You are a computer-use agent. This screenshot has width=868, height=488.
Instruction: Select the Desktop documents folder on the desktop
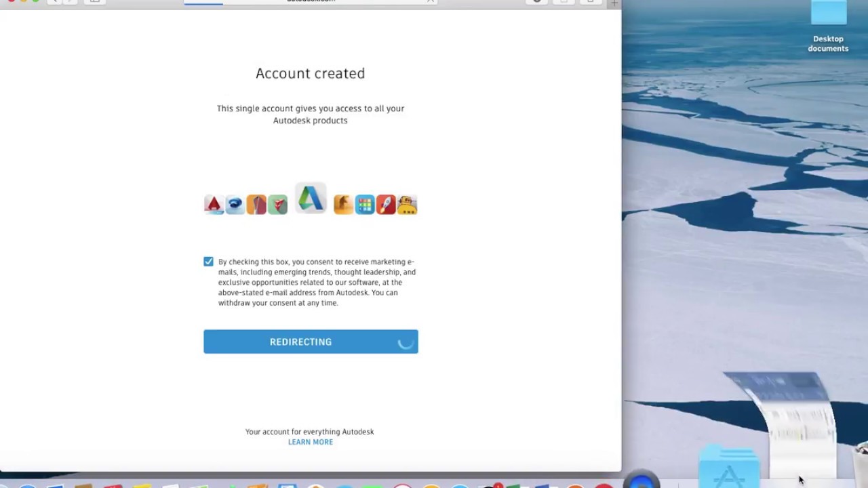(828, 26)
